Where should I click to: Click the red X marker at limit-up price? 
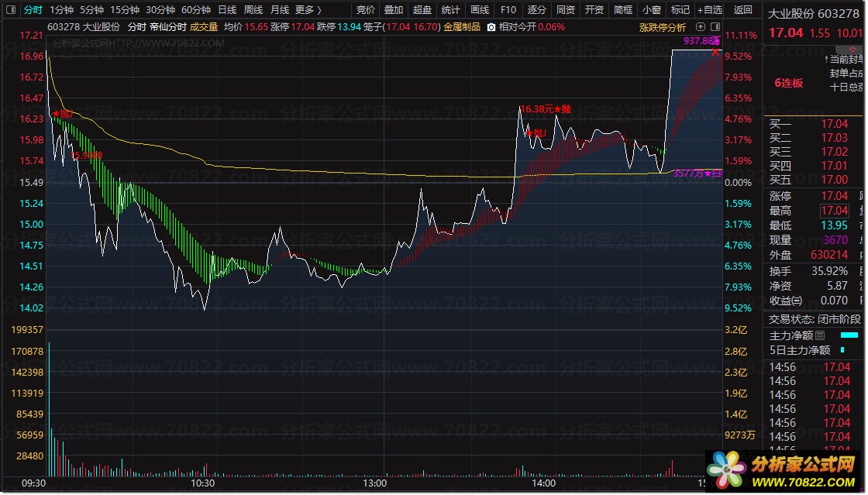point(715,52)
